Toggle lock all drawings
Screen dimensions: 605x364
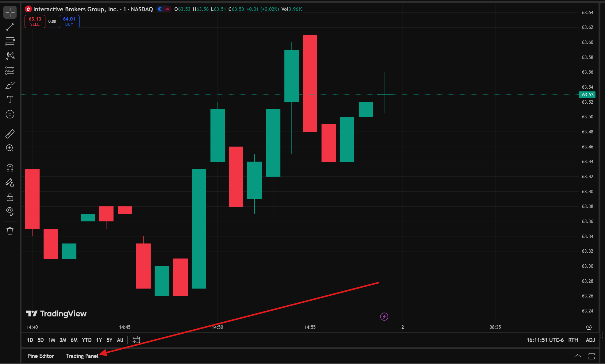tap(10, 197)
